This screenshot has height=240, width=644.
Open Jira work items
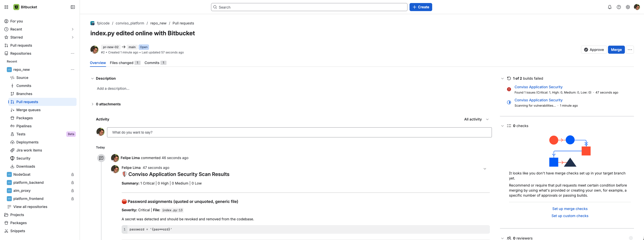coord(42,150)
